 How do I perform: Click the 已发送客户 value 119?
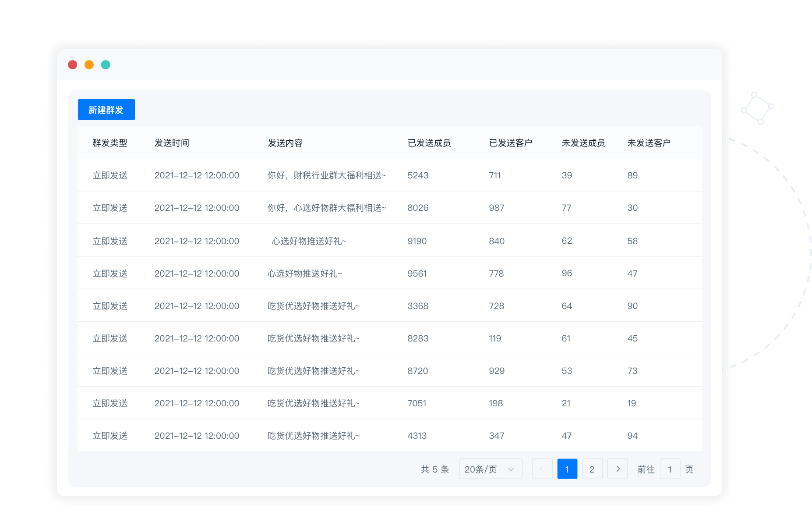tap(495, 338)
